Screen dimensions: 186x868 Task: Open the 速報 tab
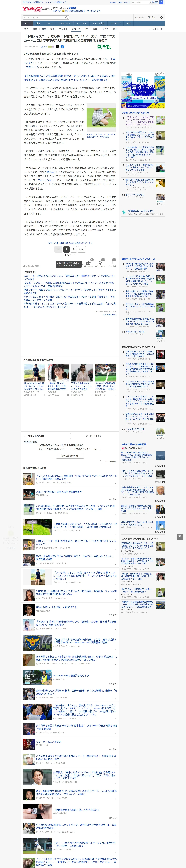[38, 23]
